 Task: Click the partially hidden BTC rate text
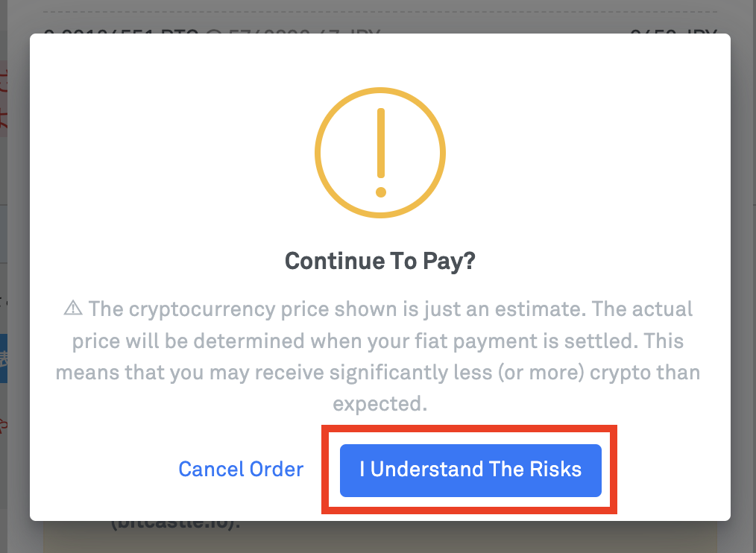coord(212,31)
